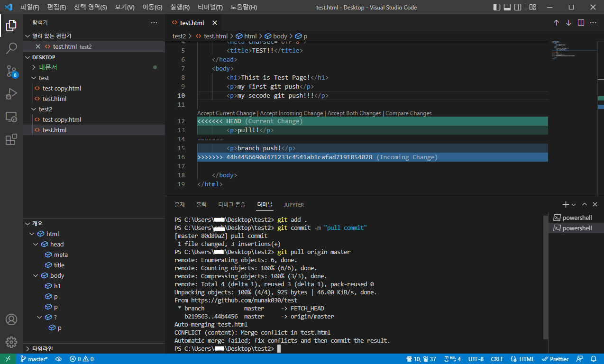
Task: Open the Manage gear icon
Action: (x=11, y=342)
